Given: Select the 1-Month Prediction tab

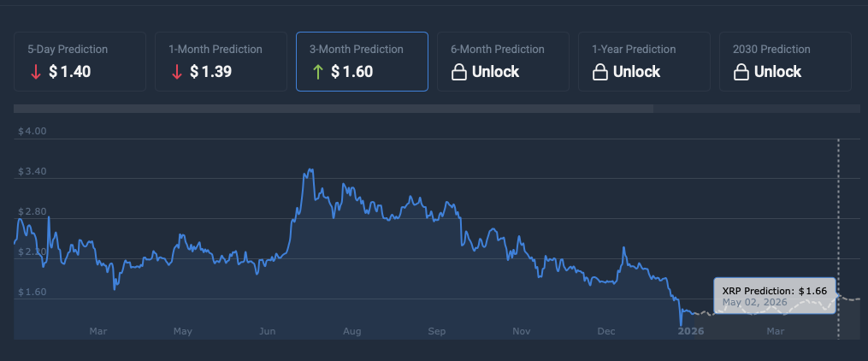Looking at the screenshot, I should (221, 62).
